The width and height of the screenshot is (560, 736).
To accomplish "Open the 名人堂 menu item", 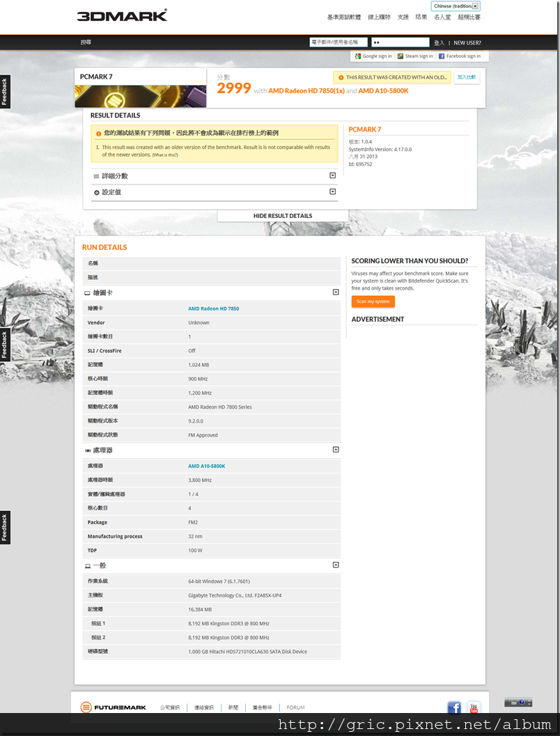I will [x=442, y=17].
